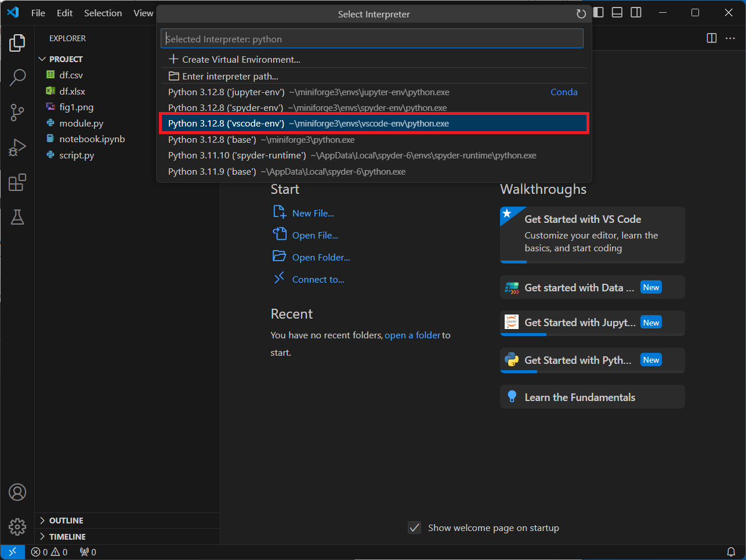Open the Selection menu
The image size is (746, 560).
tap(103, 13)
